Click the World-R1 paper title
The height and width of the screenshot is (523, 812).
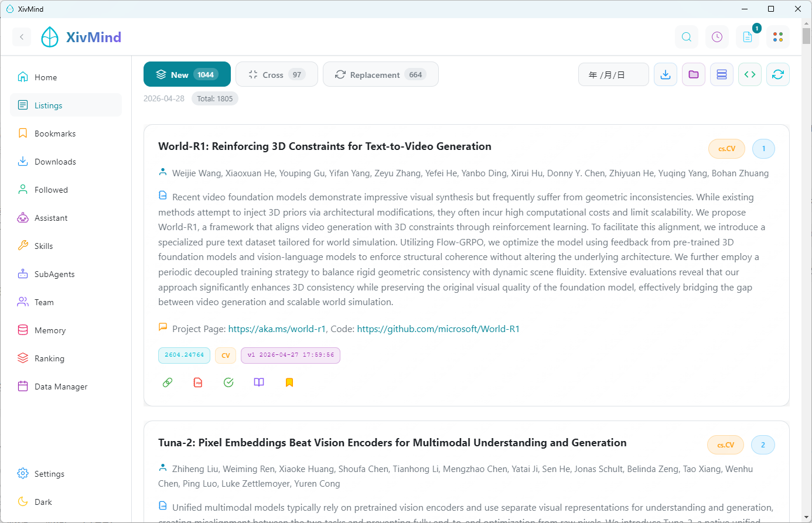point(325,146)
